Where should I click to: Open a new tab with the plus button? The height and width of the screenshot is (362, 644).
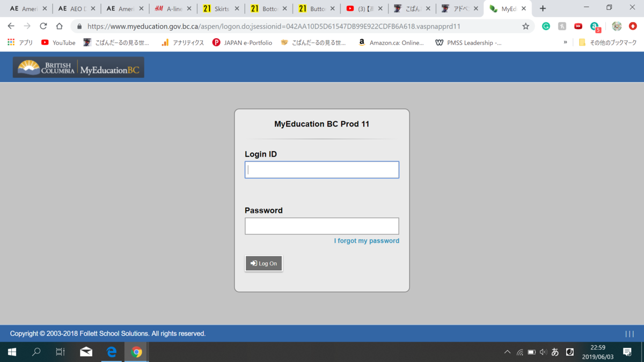[x=543, y=9]
